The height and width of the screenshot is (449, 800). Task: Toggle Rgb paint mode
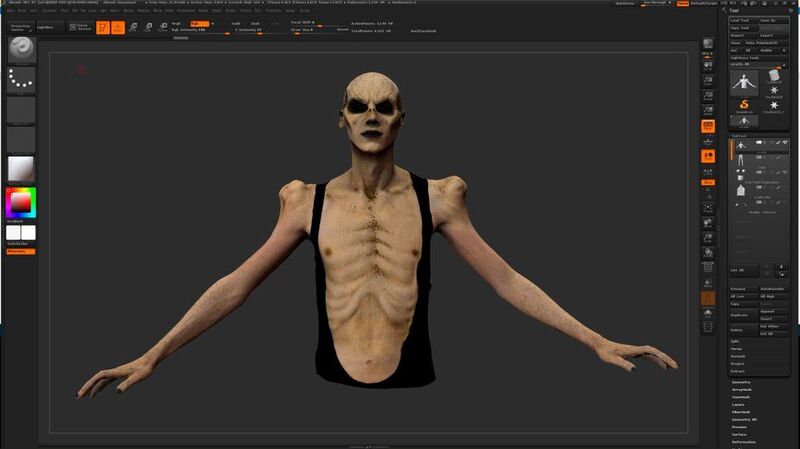click(199, 23)
